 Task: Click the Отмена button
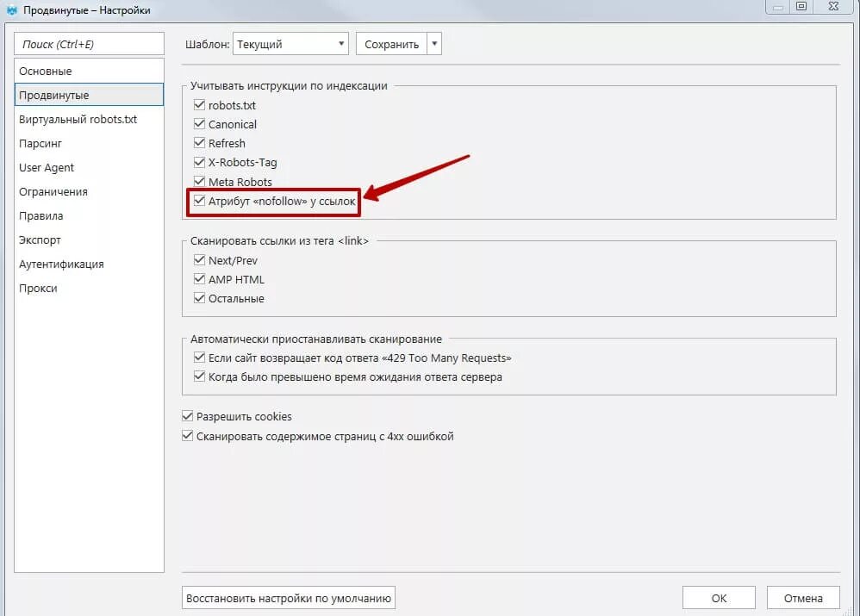tap(803, 598)
